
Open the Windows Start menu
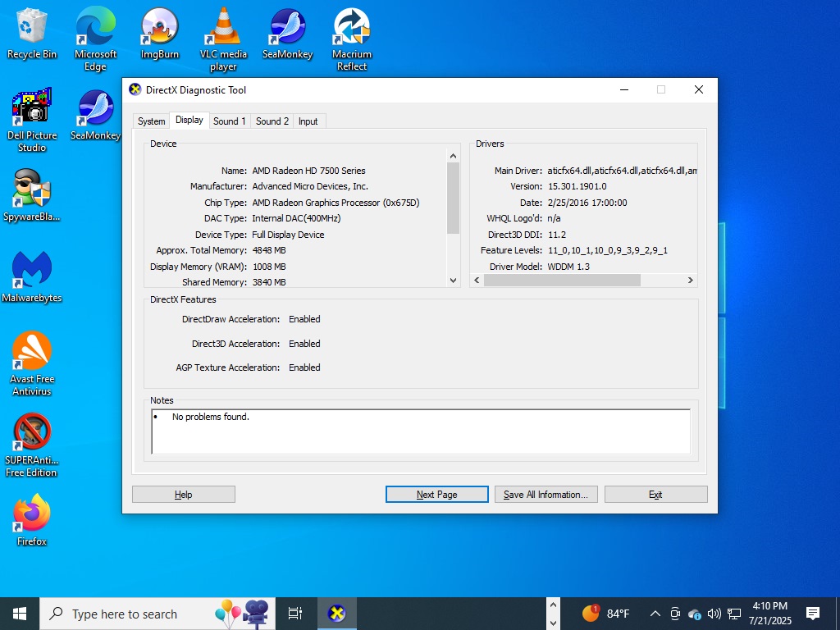coord(20,614)
